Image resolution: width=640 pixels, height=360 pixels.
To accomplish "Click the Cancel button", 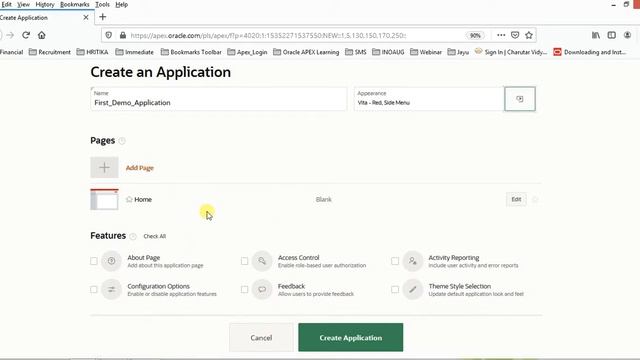I will pyautogui.click(x=261, y=338).
